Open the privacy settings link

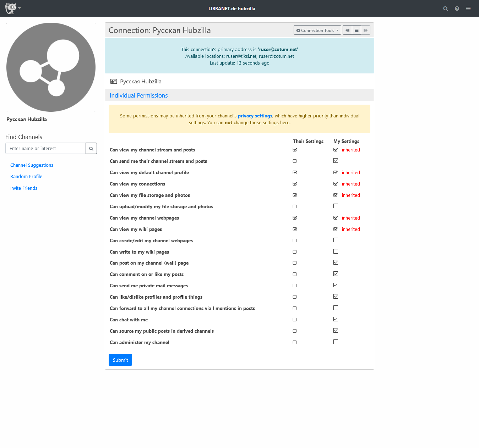255,116
